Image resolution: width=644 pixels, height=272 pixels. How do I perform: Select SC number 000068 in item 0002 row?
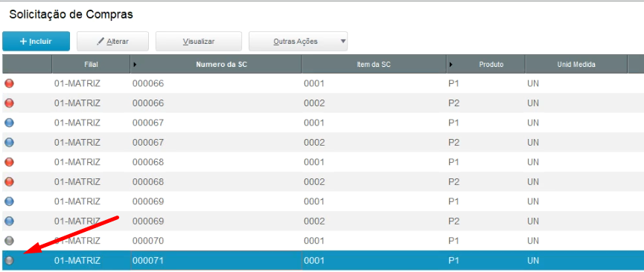[x=148, y=182]
